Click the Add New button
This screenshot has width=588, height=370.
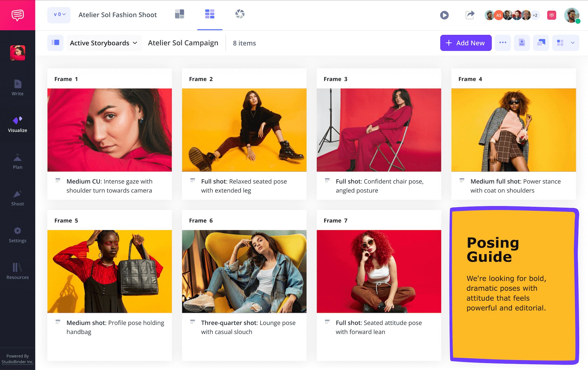(466, 43)
